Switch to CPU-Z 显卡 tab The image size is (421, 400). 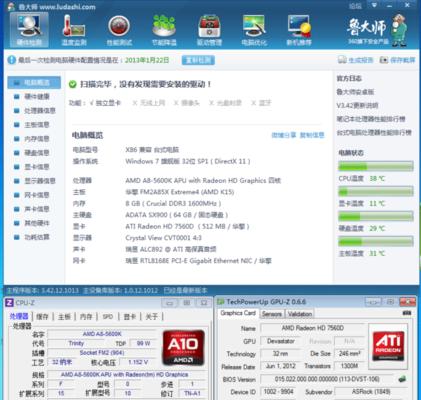(x=130, y=316)
